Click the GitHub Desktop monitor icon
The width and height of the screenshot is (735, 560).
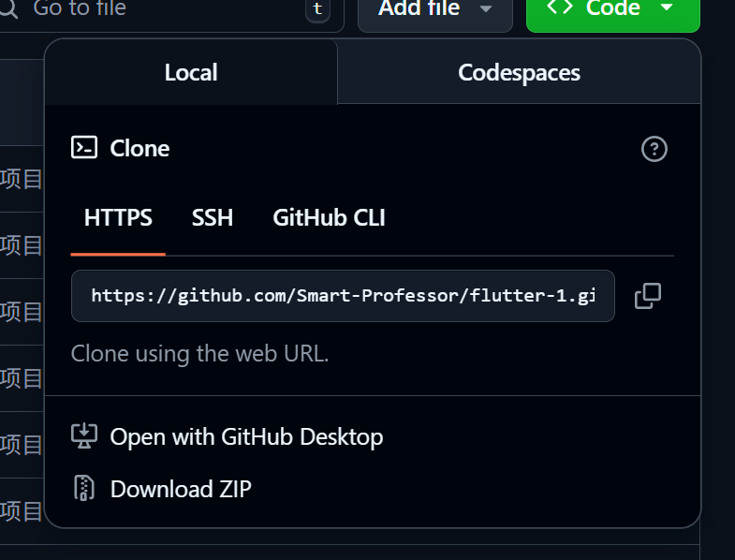[x=84, y=436]
